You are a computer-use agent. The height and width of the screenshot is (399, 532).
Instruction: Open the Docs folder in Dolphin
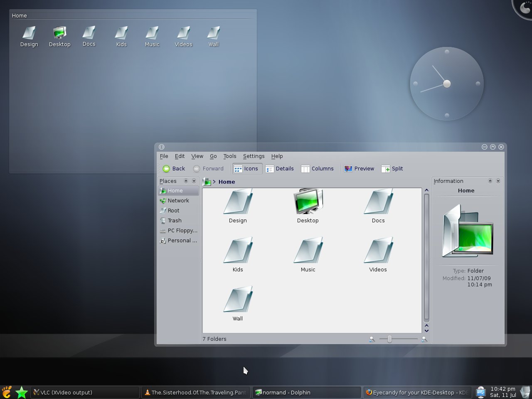coord(378,206)
